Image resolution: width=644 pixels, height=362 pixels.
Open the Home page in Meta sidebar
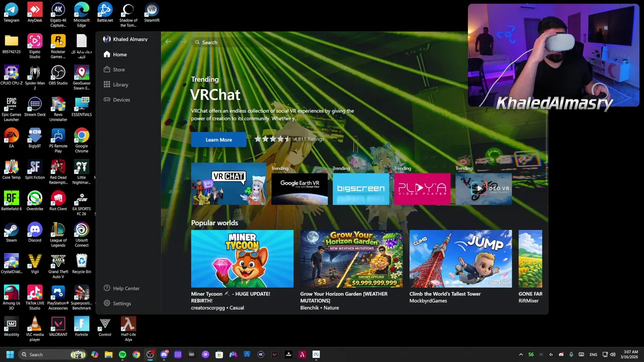click(115, 54)
